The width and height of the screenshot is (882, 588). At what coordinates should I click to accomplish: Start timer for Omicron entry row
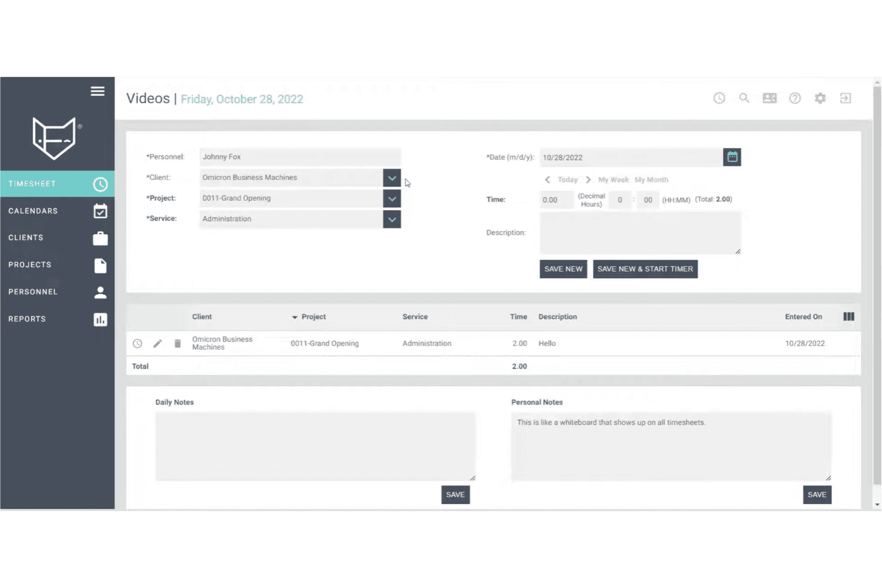(138, 344)
